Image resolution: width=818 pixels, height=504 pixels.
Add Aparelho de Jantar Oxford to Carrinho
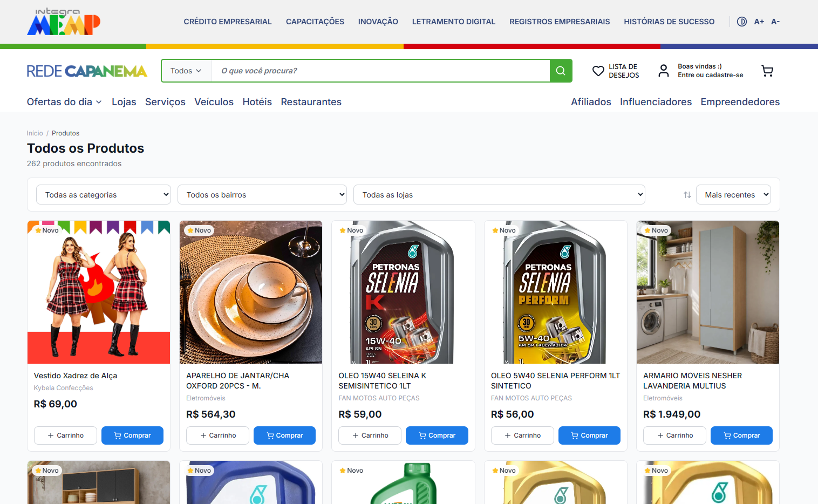coord(218,435)
